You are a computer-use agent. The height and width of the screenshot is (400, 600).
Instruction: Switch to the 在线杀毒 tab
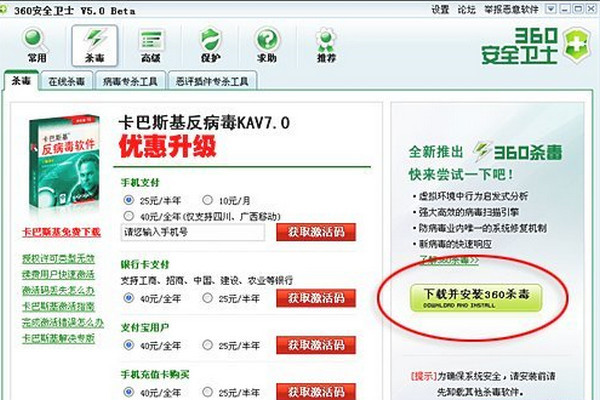pyautogui.click(x=67, y=81)
